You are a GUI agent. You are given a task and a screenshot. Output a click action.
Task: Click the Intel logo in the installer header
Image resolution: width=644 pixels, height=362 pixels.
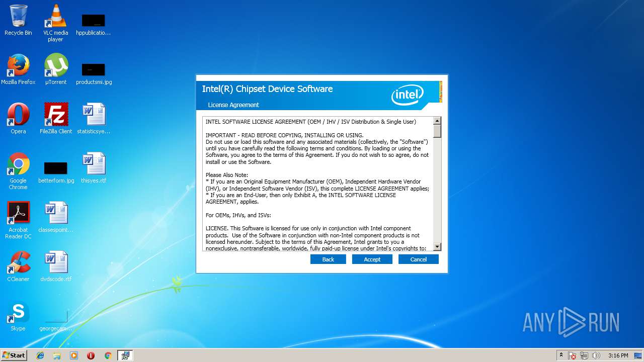coord(408,95)
